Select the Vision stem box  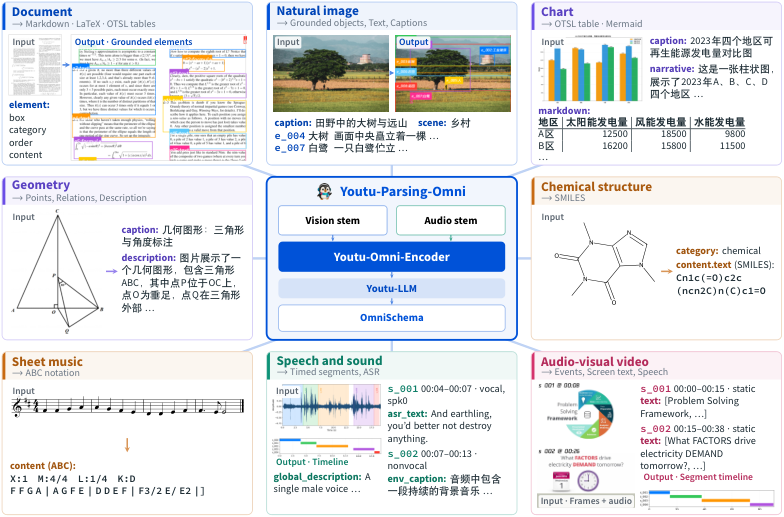(x=332, y=220)
